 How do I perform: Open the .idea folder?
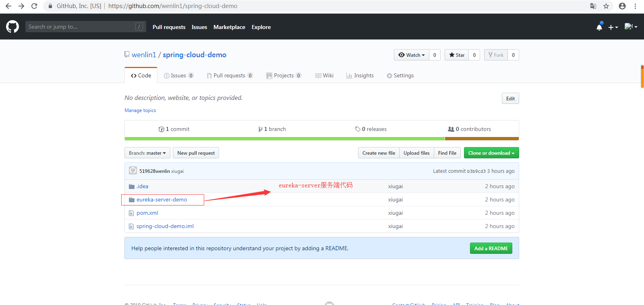coord(142,186)
